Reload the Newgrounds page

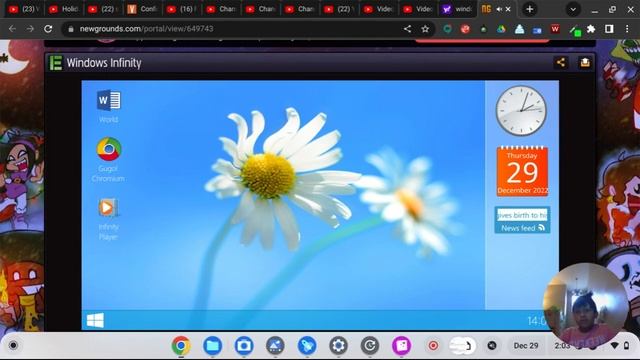click(48, 29)
